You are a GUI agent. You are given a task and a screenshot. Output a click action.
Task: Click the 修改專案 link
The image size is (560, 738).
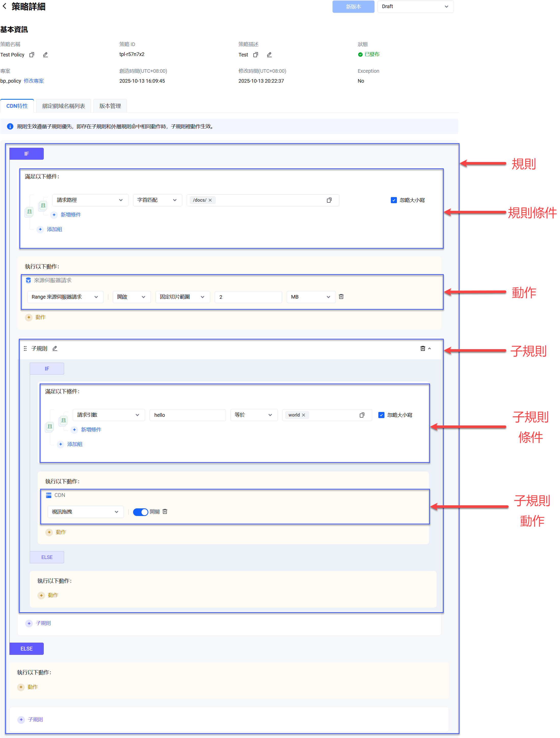tap(34, 81)
